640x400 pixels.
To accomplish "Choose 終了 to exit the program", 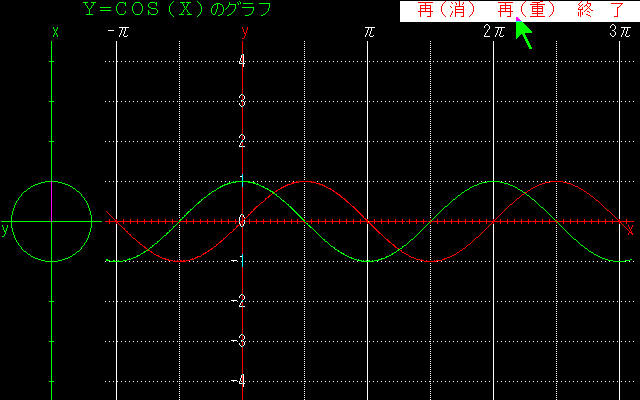I will click(x=601, y=10).
